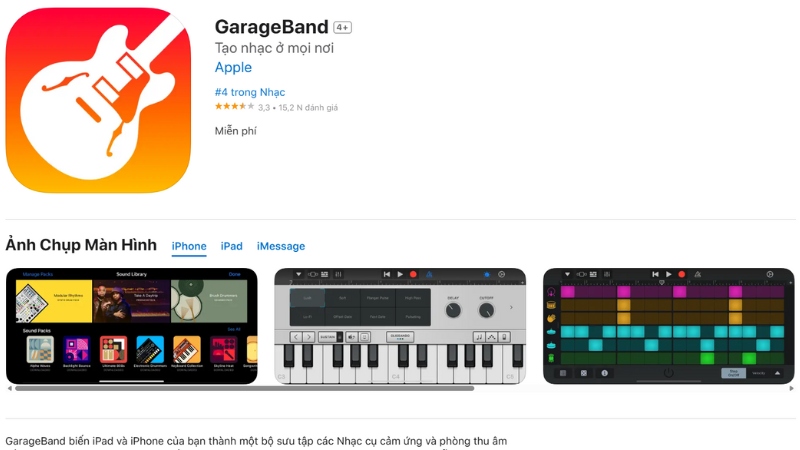This screenshot has width=800, height=450.
Task: Open the dropdown triangle in keyboard screenshot toolbar
Action: click(x=298, y=274)
